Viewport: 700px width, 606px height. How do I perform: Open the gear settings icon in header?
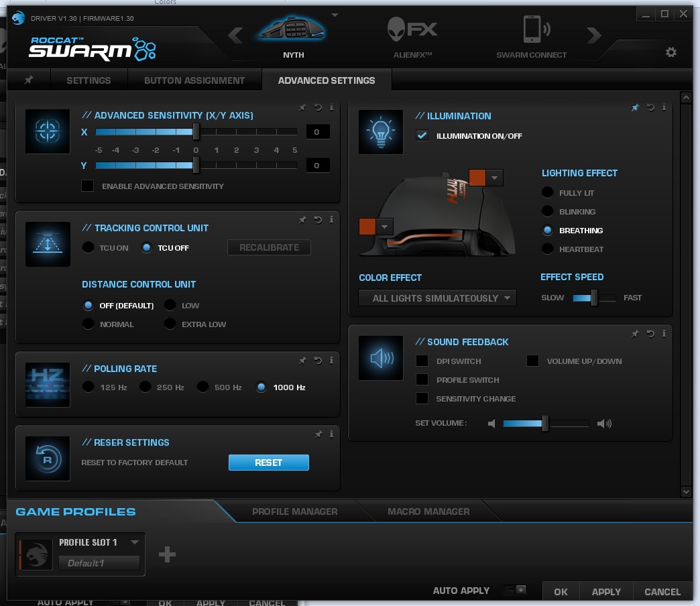click(x=670, y=52)
